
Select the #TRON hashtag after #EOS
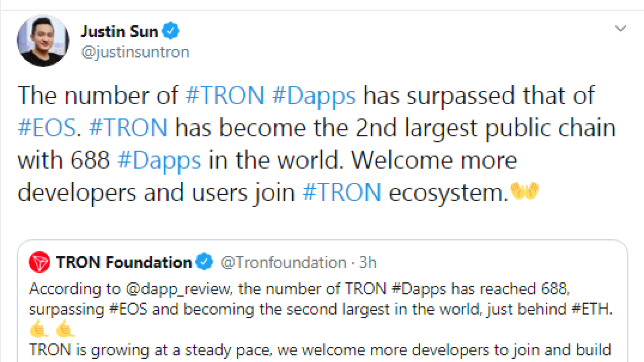click(128, 128)
